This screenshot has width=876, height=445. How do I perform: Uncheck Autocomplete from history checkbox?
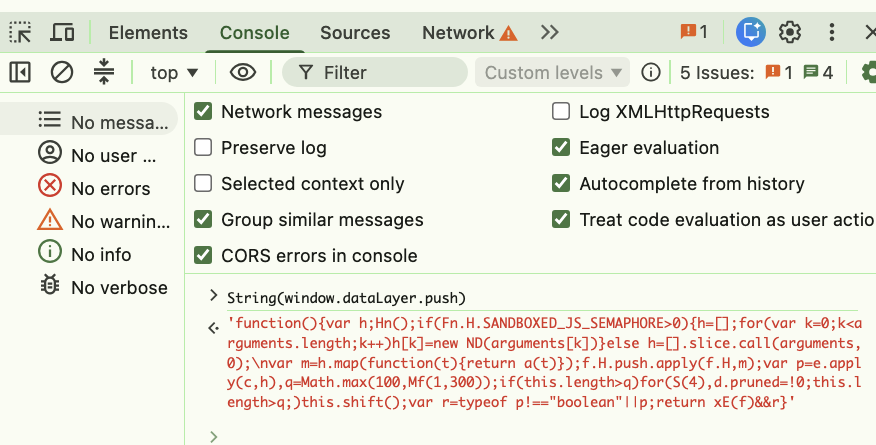coord(561,183)
